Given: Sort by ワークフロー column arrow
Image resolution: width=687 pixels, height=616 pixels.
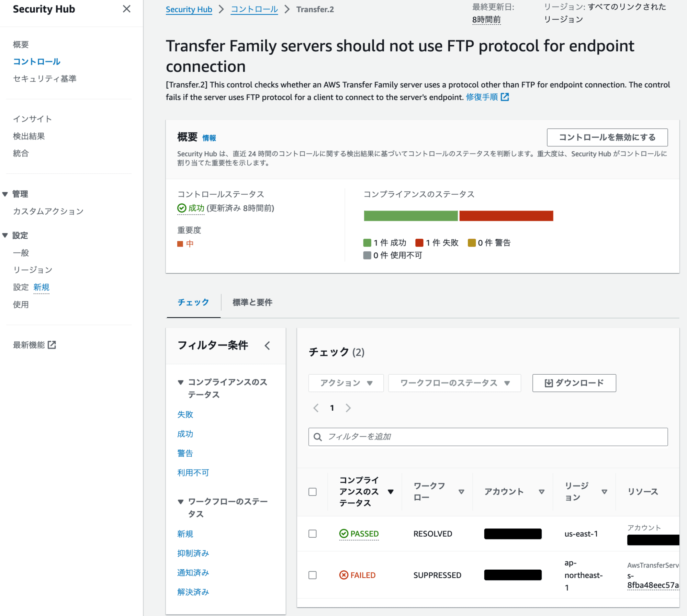Looking at the screenshot, I should pyautogui.click(x=461, y=492).
